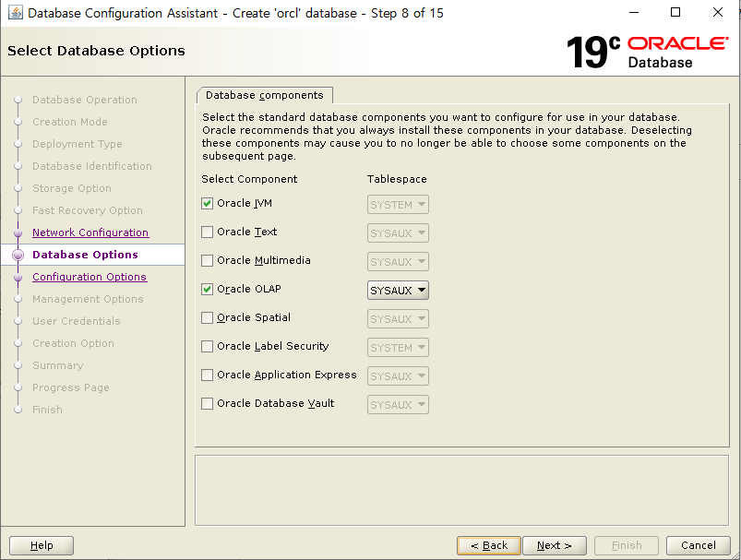Click the disabled Finish button
The width and height of the screenshot is (741, 560).
(x=627, y=545)
